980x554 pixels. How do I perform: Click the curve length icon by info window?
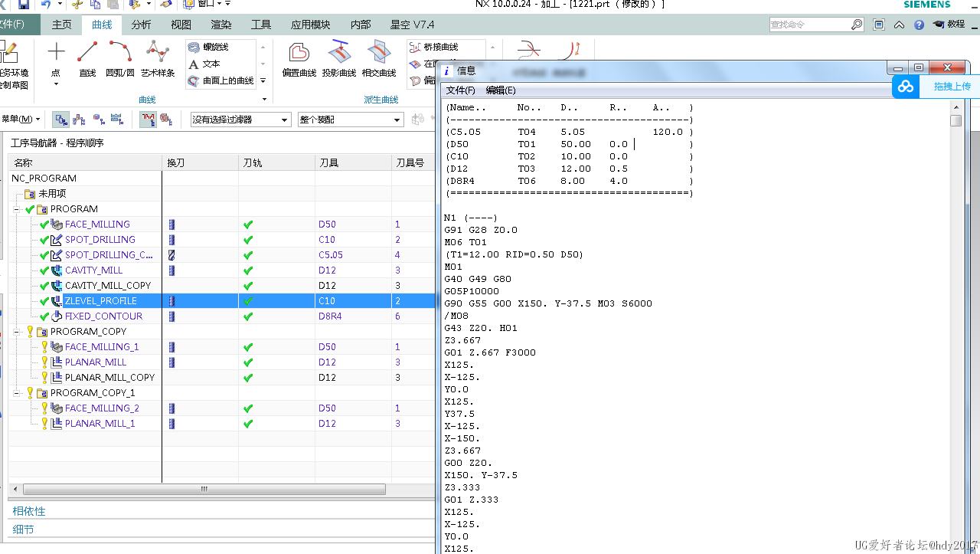571,50
